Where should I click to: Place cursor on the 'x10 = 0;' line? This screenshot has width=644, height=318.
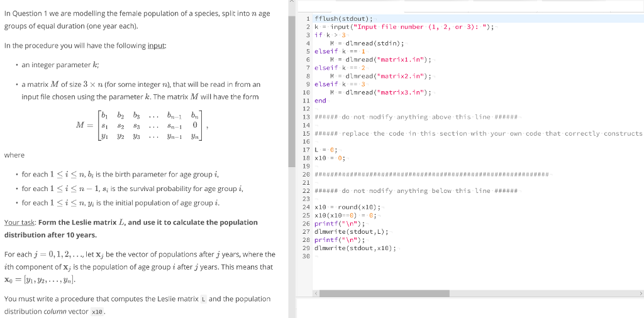[330, 158]
